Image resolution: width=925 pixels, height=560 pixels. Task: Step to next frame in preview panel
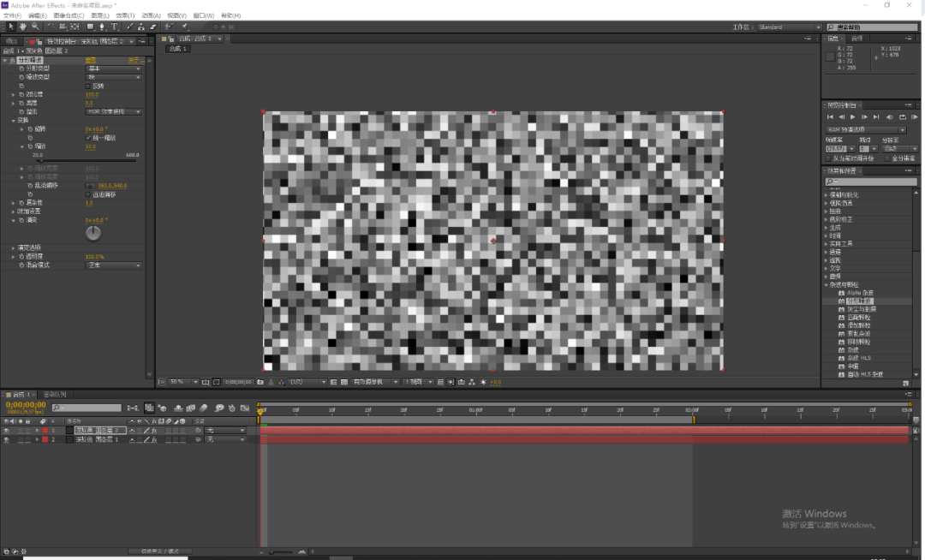coord(864,117)
